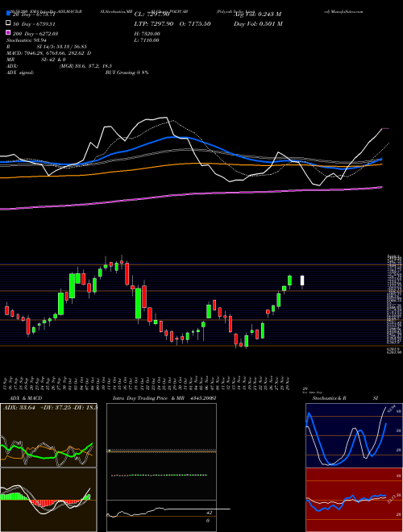403x532 pixels.
Task: Click the 'Day Vol: 0.501 M' text
Action: 258,23
